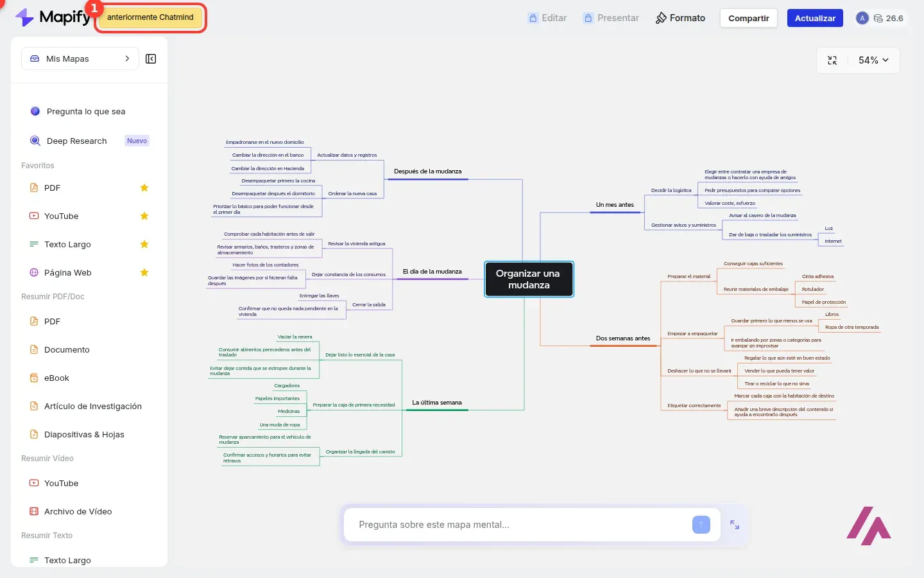Toggle star on Texto Largo favorite
The width and height of the screenshot is (924, 578).
click(x=144, y=244)
